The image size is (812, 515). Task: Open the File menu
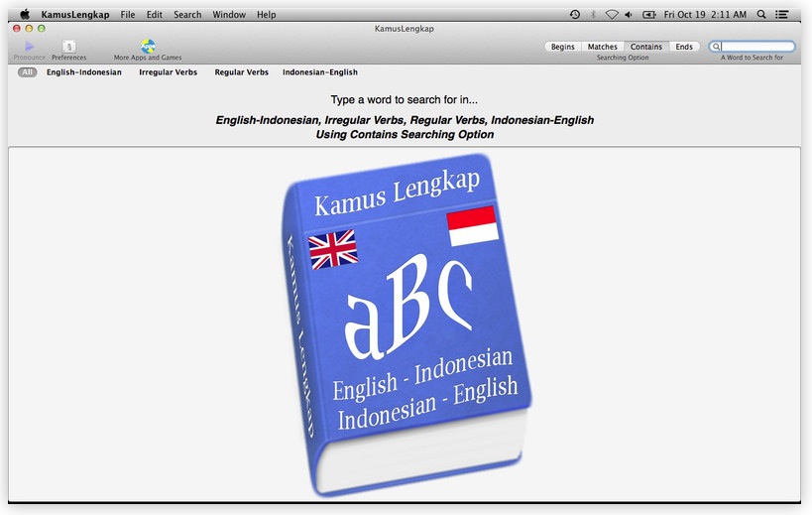[127, 15]
